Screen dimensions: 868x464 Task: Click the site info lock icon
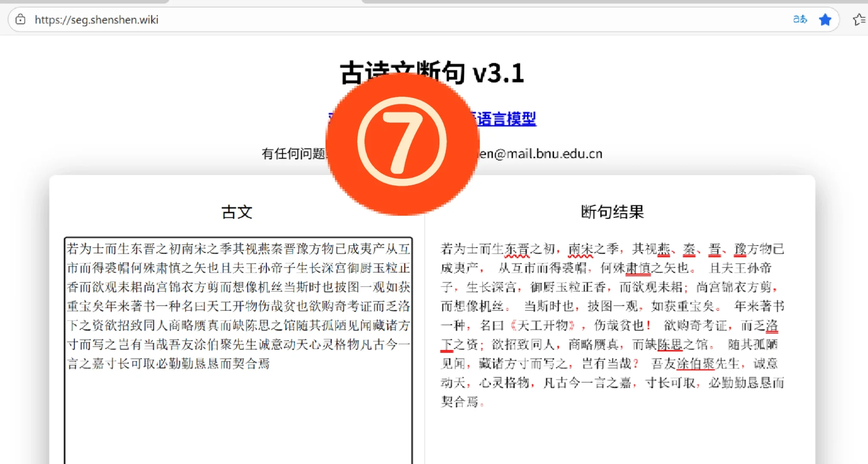pyautogui.click(x=20, y=19)
